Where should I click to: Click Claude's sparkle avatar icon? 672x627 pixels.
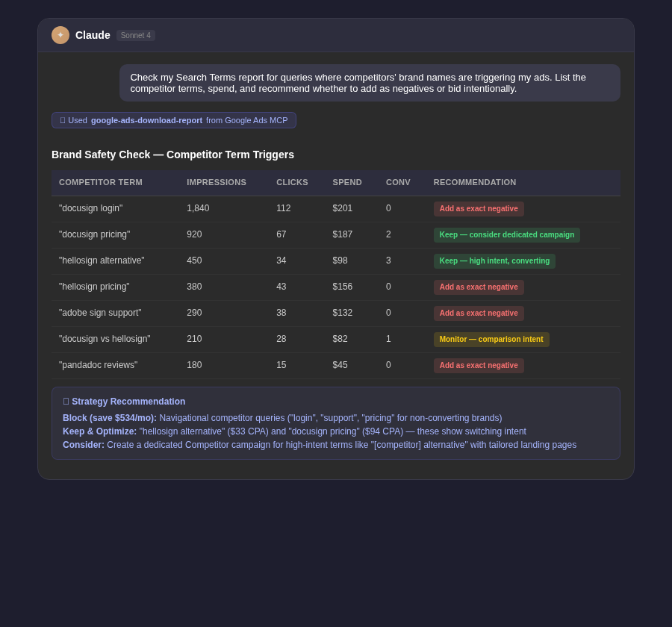[x=60, y=35]
